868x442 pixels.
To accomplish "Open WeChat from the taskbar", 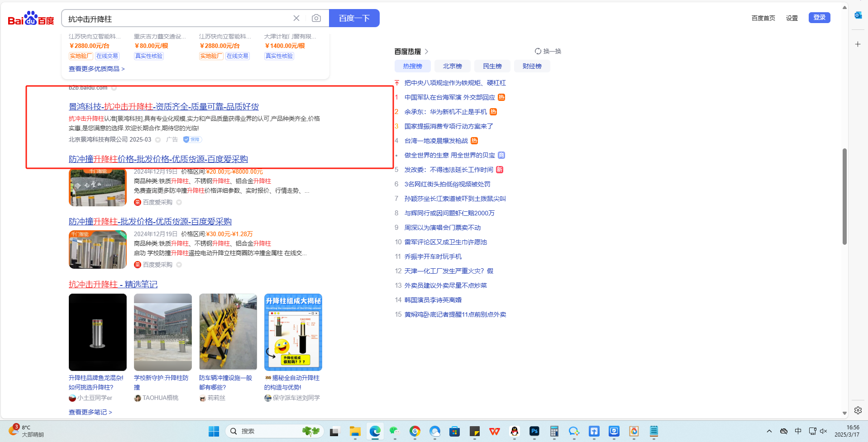I will point(394,431).
